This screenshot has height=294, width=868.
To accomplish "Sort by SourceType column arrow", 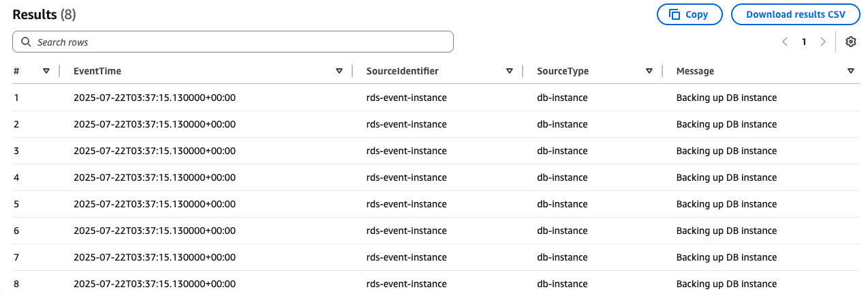I will pyautogui.click(x=649, y=71).
